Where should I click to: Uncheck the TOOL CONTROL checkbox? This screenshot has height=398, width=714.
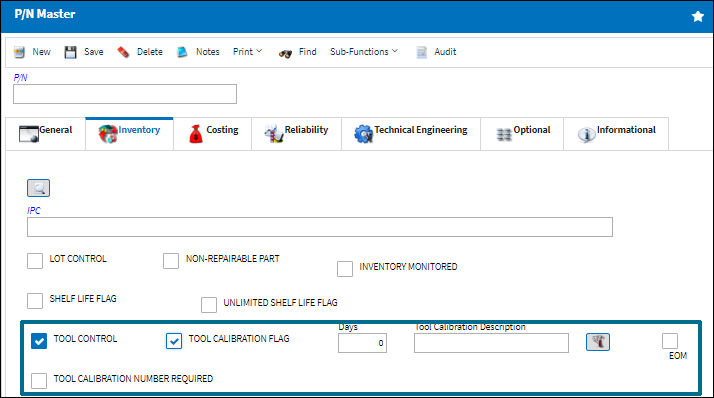(x=39, y=341)
